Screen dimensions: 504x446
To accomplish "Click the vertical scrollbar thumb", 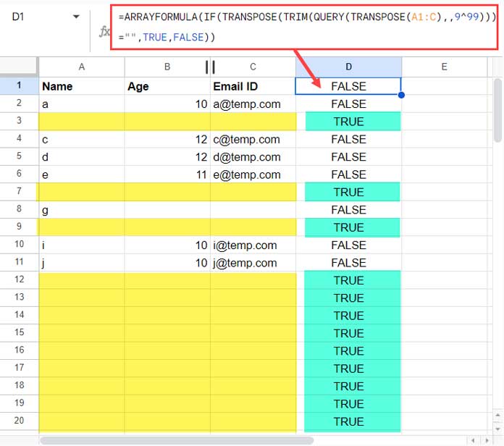I will pos(497,110).
